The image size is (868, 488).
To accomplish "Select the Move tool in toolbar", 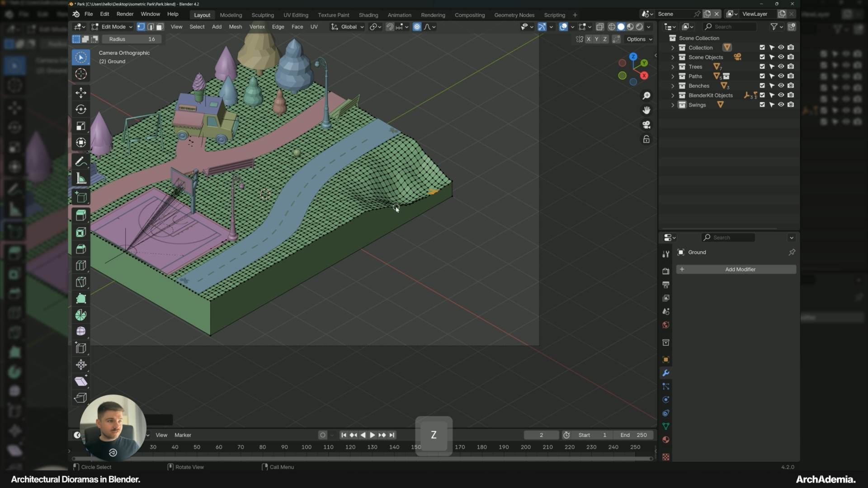I will [x=81, y=93].
